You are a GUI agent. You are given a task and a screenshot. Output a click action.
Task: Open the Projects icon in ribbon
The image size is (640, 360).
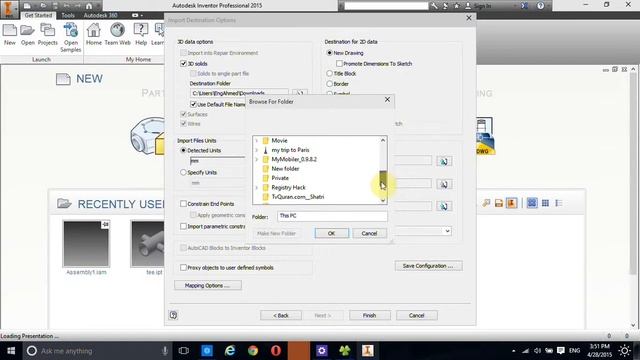click(x=47, y=30)
